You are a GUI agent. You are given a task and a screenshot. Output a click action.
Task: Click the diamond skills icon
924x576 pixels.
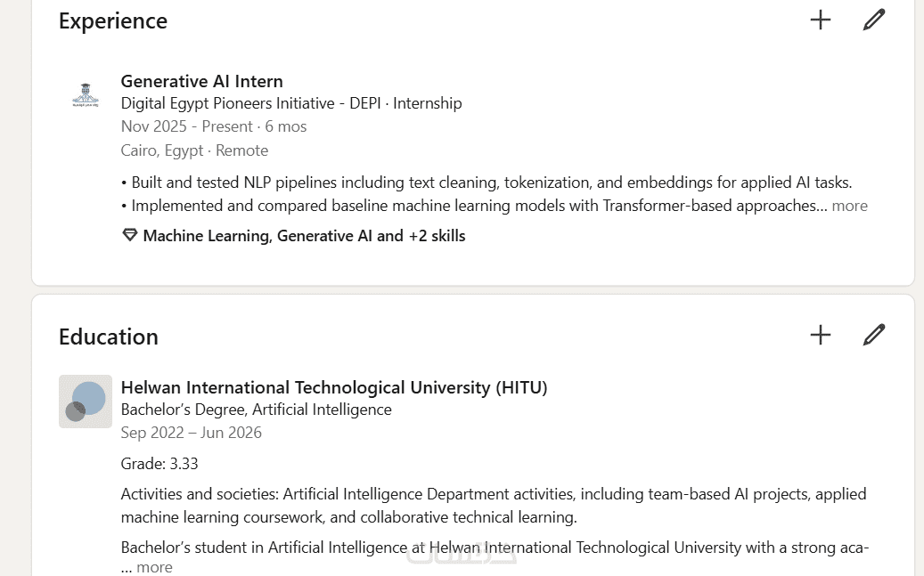click(129, 236)
